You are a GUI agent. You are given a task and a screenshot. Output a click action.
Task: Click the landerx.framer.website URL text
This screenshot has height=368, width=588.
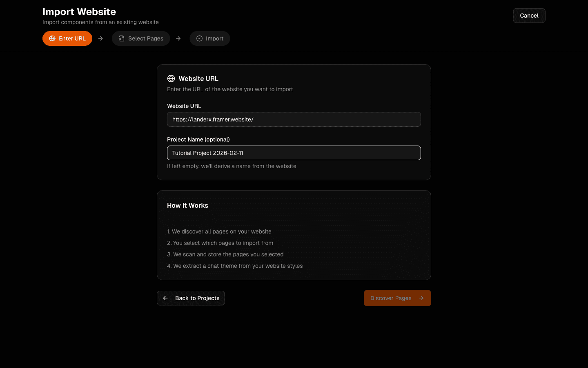pyautogui.click(x=212, y=119)
